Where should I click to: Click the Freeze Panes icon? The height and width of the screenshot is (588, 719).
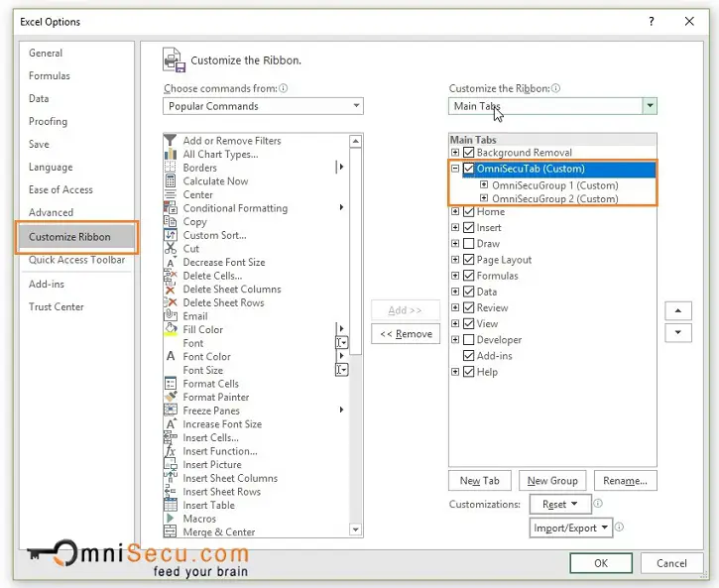click(171, 411)
